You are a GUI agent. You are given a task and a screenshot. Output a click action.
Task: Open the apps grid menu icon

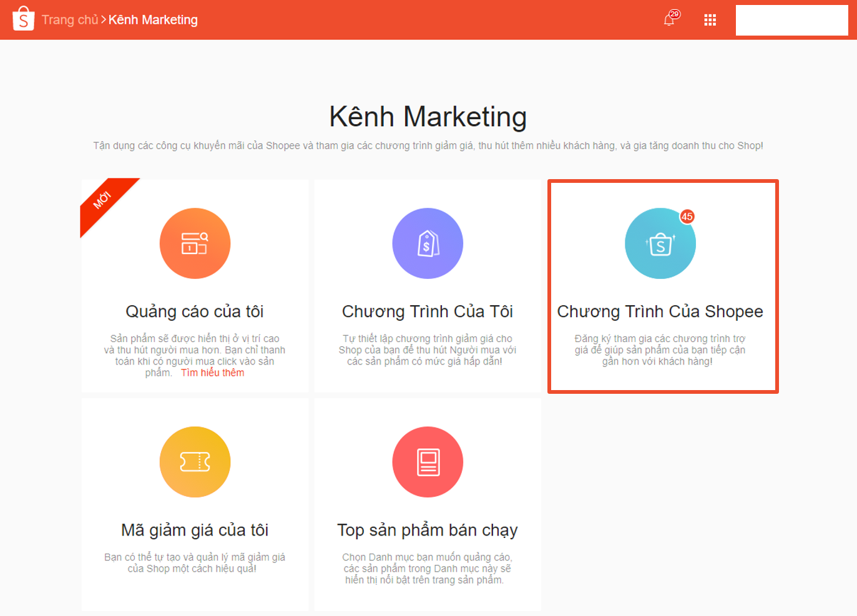(710, 20)
